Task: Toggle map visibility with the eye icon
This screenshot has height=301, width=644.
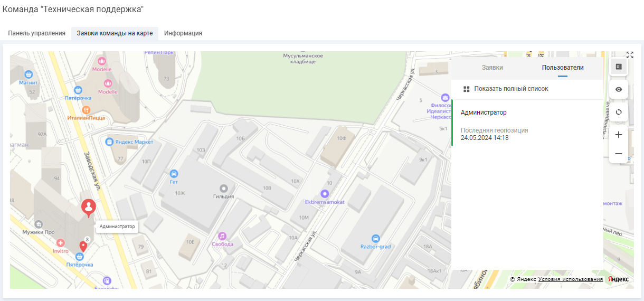Action: pos(619,89)
